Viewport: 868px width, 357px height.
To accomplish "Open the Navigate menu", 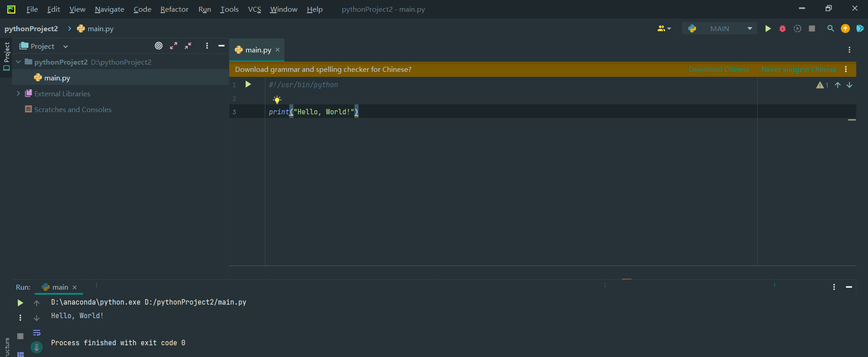I will click(x=109, y=9).
